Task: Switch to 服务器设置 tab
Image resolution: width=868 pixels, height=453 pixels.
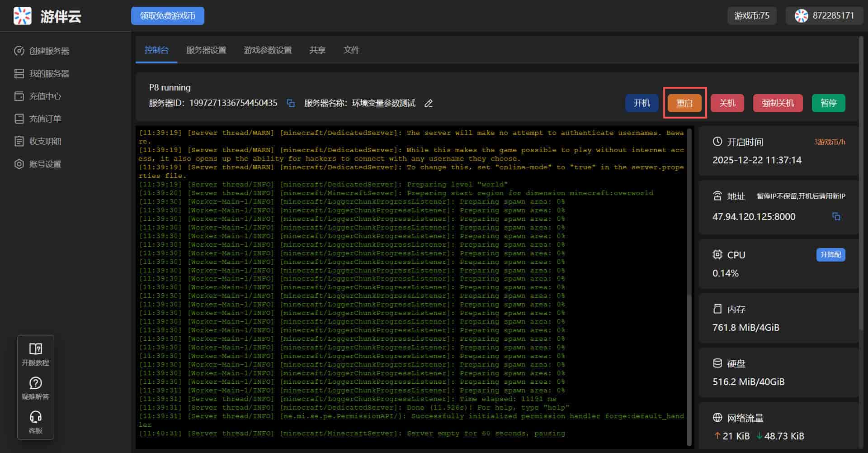Action: (x=206, y=50)
